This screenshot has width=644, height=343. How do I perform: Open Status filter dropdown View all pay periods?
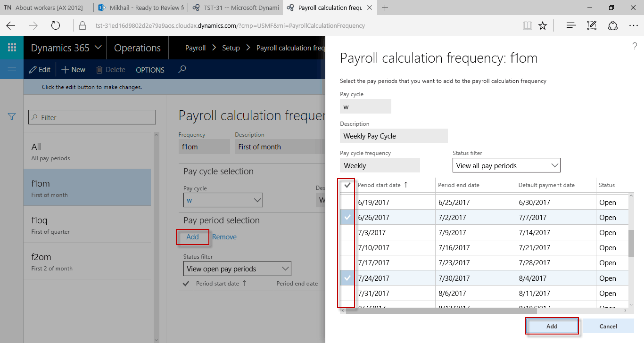(506, 166)
